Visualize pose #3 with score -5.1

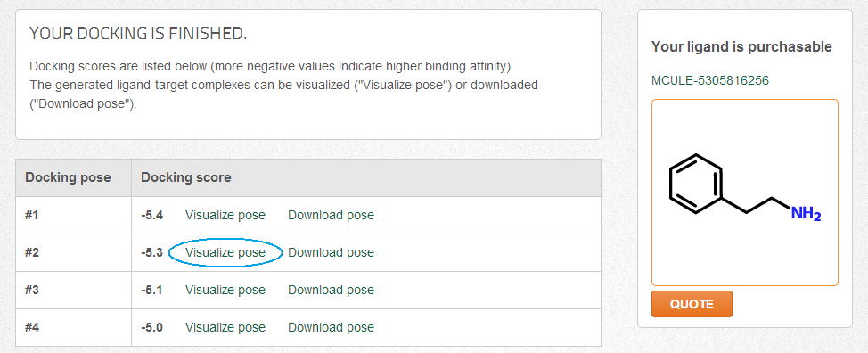coord(225,290)
